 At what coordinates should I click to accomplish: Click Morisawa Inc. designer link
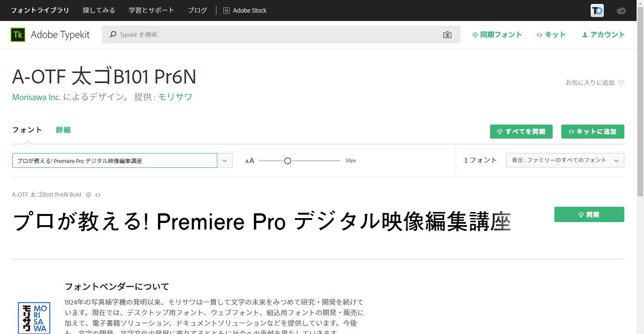point(37,97)
